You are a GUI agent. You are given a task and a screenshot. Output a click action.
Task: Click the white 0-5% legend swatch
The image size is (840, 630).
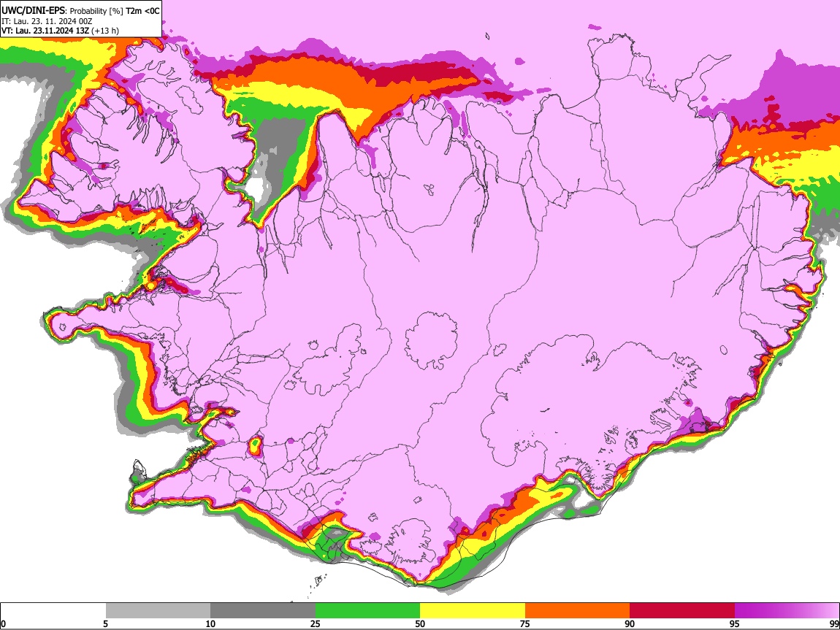tap(53, 610)
